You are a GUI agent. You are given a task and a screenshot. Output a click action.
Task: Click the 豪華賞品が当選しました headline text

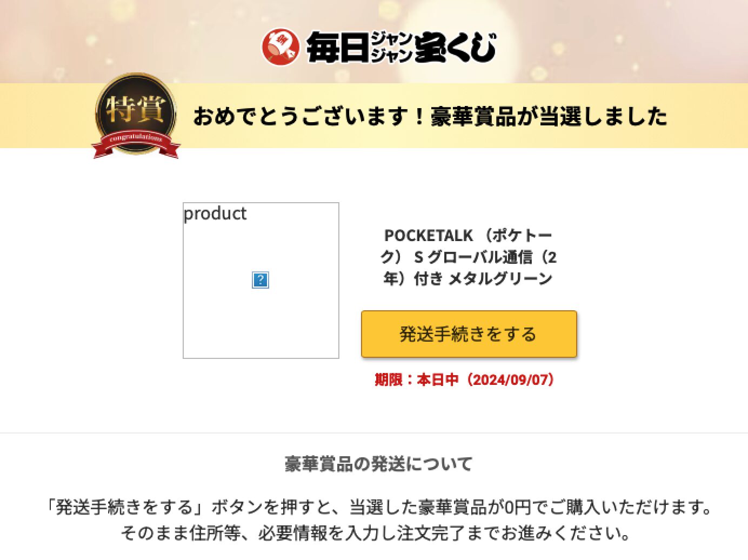coord(549,117)
